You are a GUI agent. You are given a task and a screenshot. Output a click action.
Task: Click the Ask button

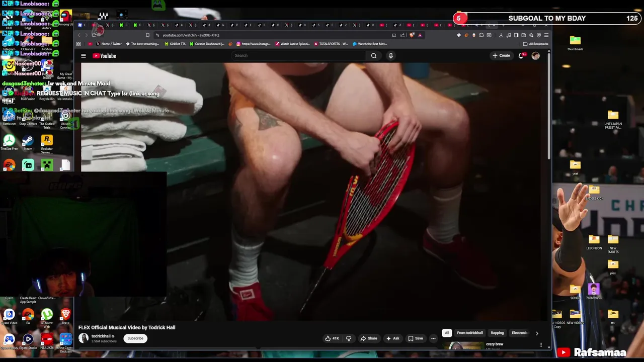click(x=392, y=338)
